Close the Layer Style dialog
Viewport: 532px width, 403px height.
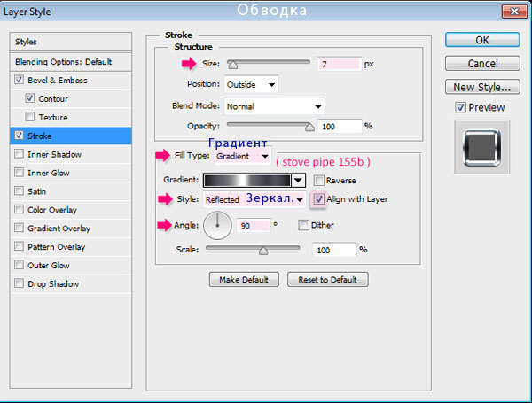pyautogui.click(x=514, y=12)
